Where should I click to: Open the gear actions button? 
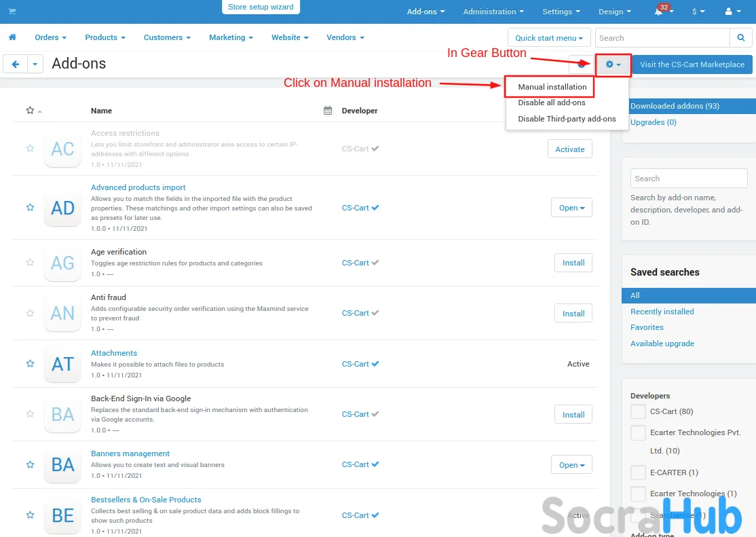613,64
